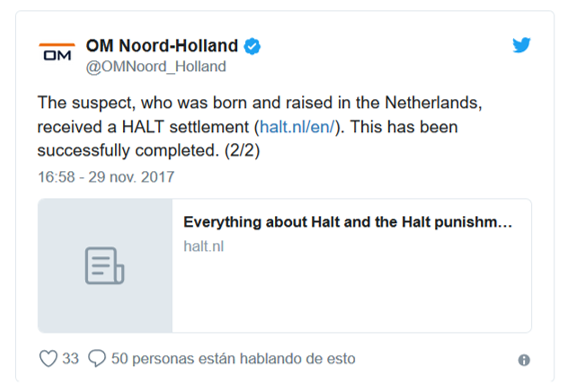Like the tweet with the heart icon
This screenshot has height=391, width=571.
point(48,358)
